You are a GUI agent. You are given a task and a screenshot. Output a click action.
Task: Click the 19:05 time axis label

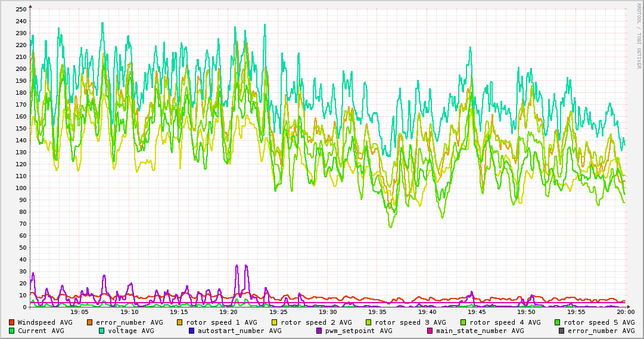(x=80, y=312)
